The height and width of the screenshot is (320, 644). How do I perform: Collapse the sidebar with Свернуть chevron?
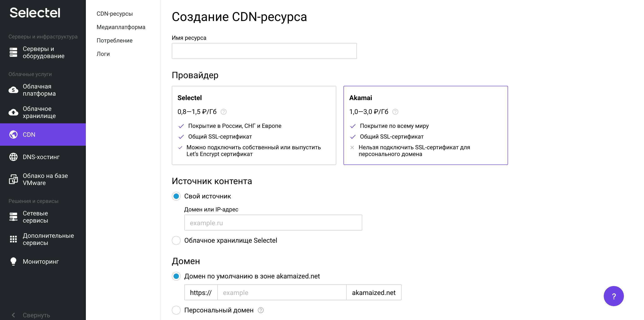13,315
